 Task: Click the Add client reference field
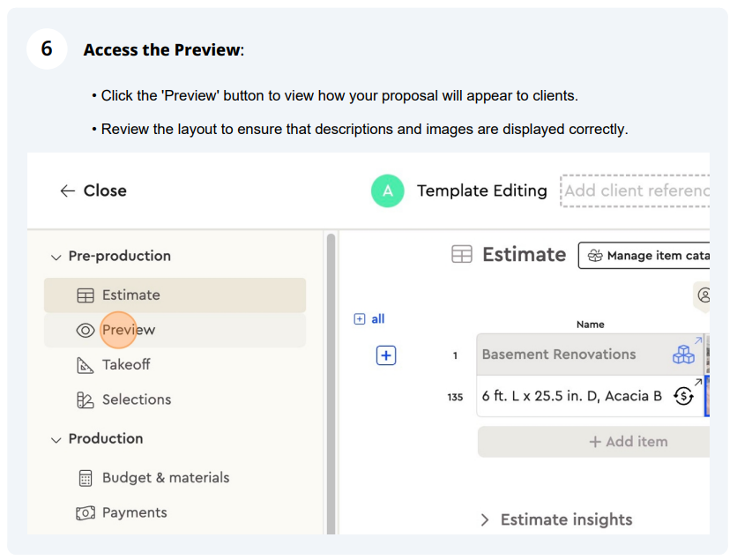[x=635, y=190]
